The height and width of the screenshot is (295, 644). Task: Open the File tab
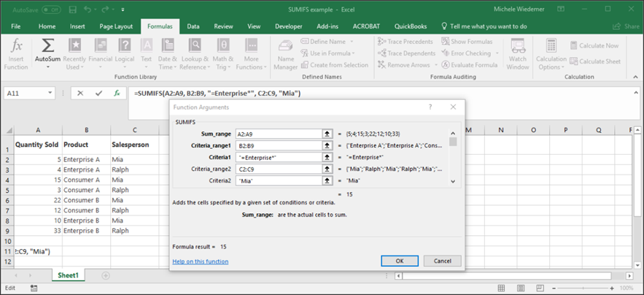(x=16, y=26)
